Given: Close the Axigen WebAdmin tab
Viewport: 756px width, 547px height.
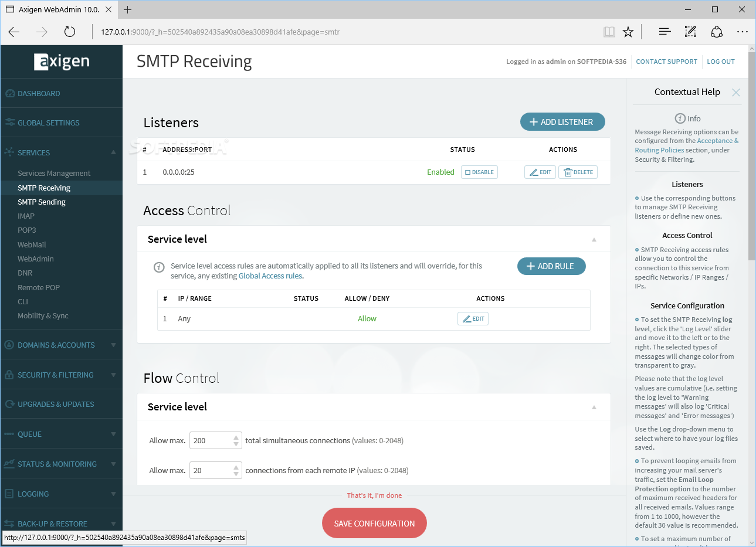Looking at the screenshot, I should (x=109, y=9).
